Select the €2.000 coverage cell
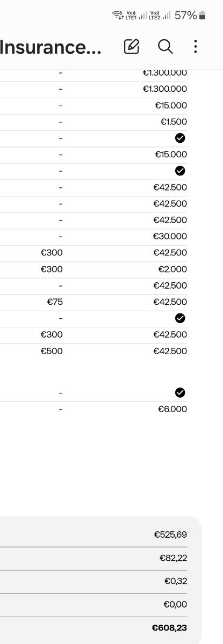This screenshot has height=644, width=223. coord(172,269)
